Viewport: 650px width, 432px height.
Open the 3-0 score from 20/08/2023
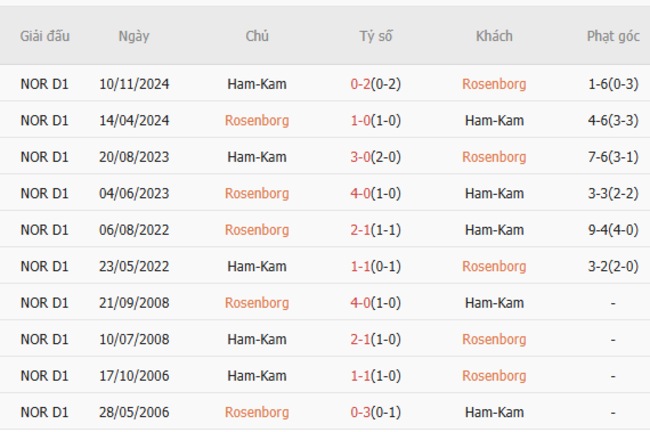(x=376, y=157)
